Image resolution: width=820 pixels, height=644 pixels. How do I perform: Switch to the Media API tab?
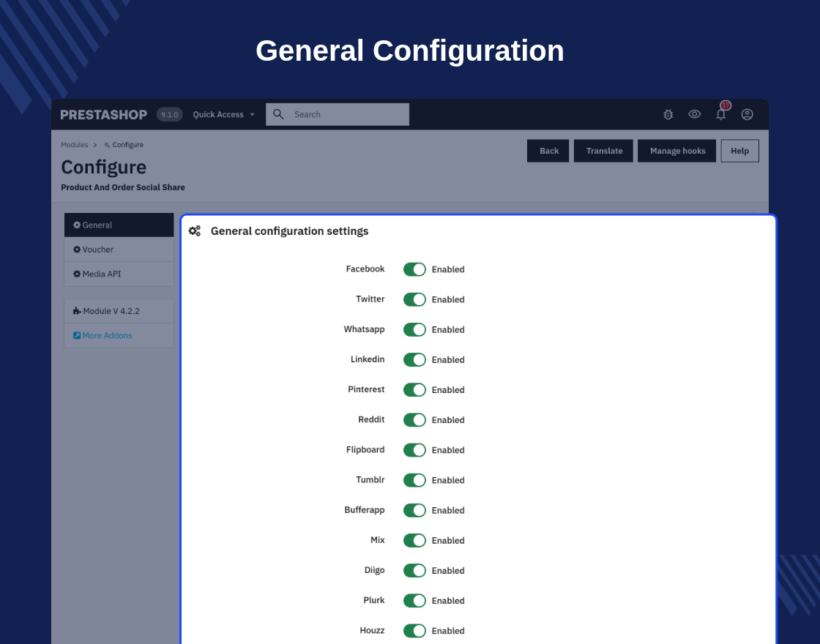coord(119,274)
